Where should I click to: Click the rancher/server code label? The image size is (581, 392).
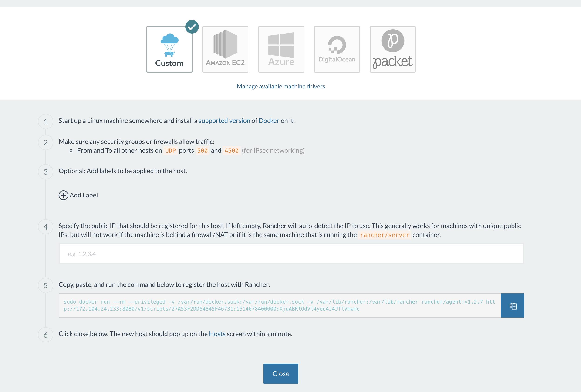(385, 235)
